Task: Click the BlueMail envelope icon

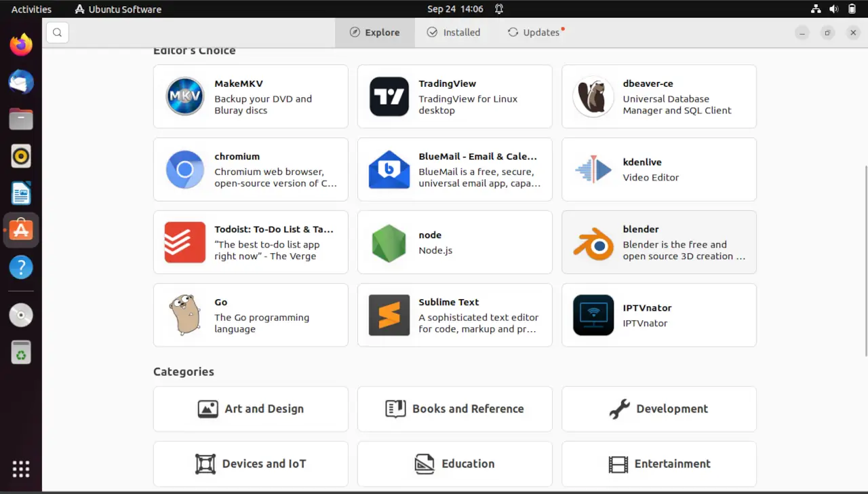Action: pyautogui.click(x=389, y=170)
